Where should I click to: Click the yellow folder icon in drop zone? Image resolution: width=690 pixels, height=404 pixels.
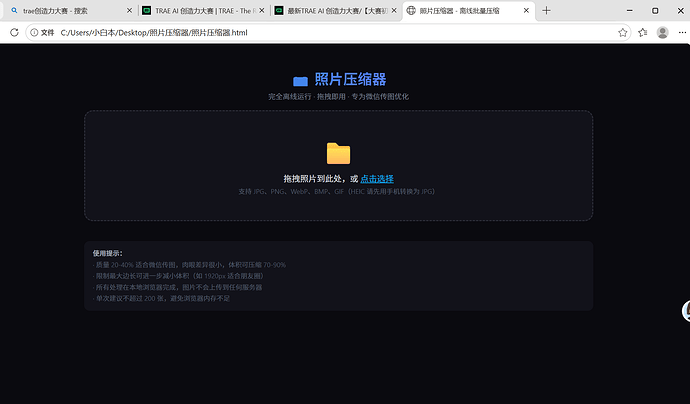tap(338, 153)
